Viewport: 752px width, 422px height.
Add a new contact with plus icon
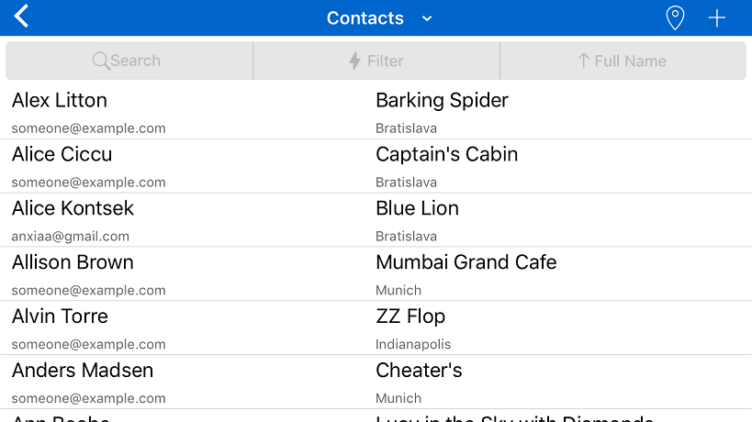pyautogui.click(x=717, y=18)
